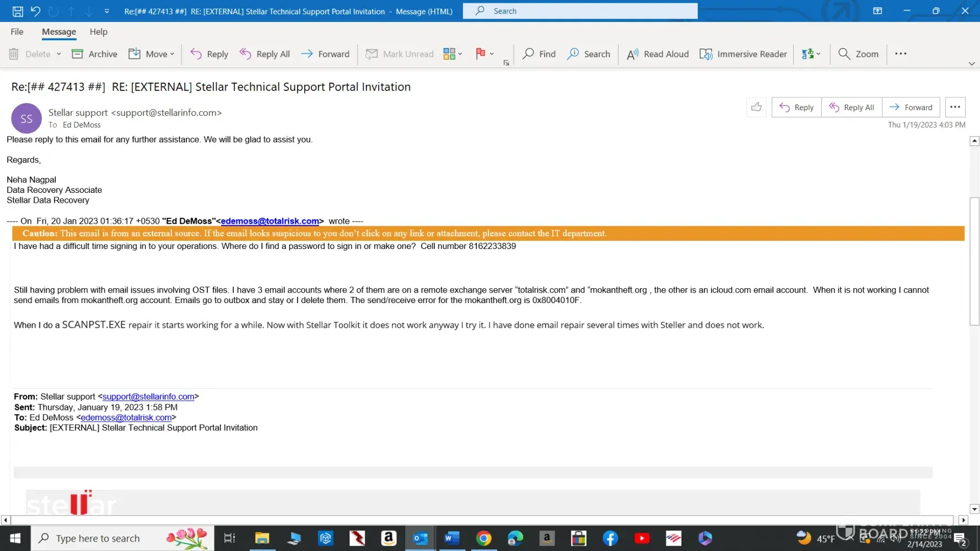This screenshot has width=980, height=551.
Task: Toggle the red follow-up flag
Action: [x=480, y=54]
